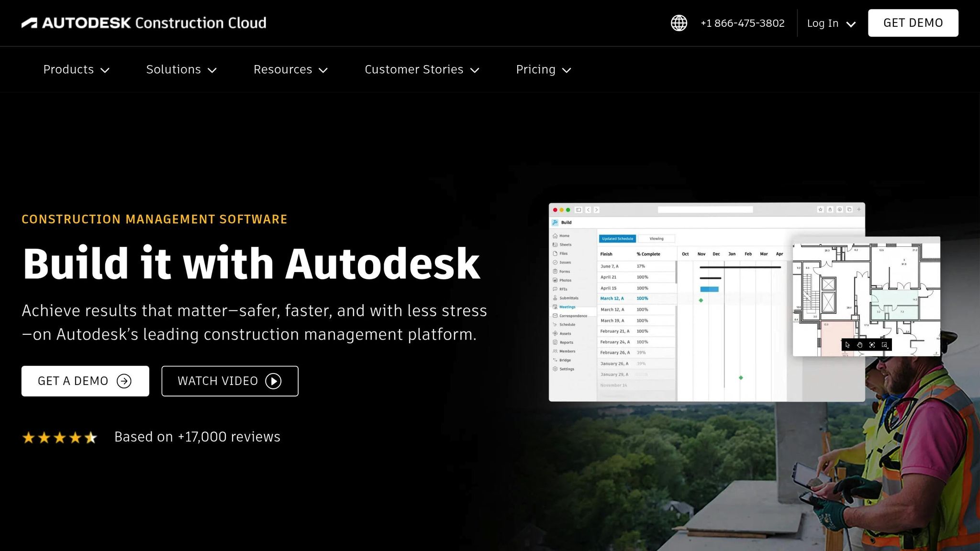
Task: Click the WATCH VIDEO button
Action: (x=230, y=381)
